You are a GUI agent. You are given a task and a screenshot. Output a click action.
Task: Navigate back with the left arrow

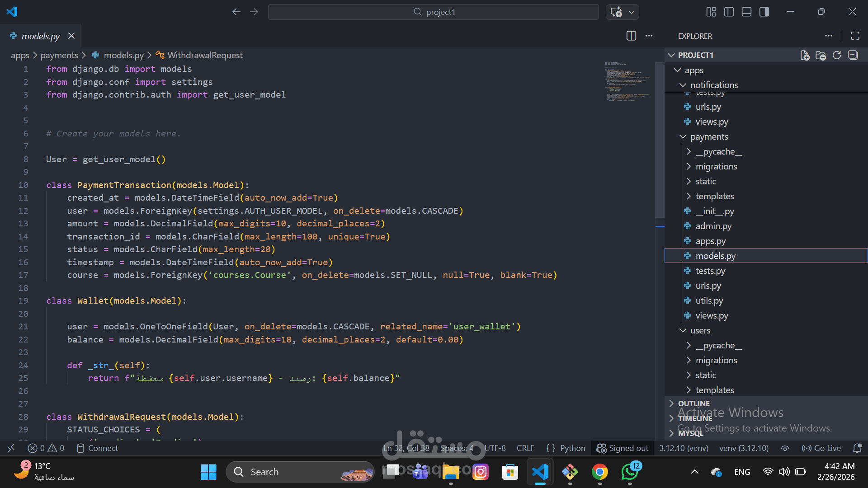[x=236, y=12]
